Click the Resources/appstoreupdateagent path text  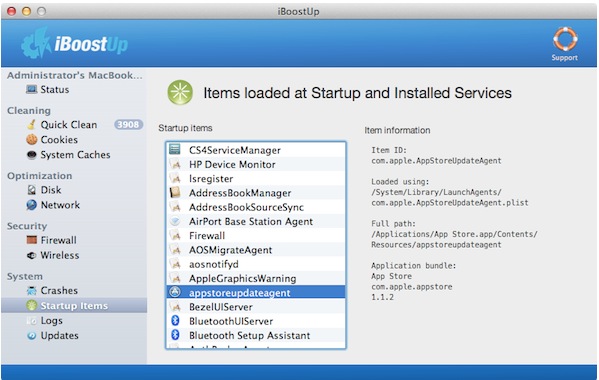[436, 245]
